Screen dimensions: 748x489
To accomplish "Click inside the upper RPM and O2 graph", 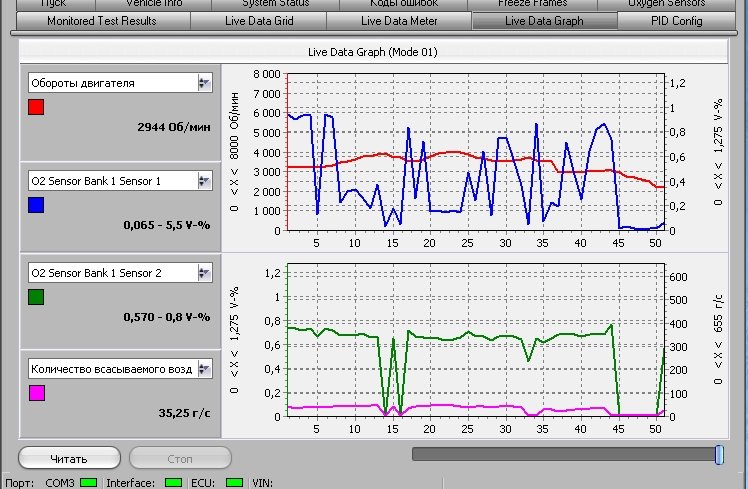I will 475,150.
